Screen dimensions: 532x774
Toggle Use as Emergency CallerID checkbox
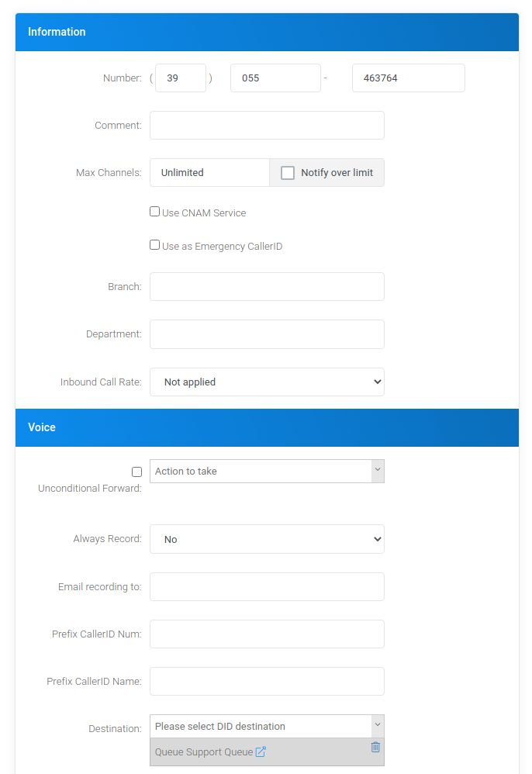click(154, 245)
